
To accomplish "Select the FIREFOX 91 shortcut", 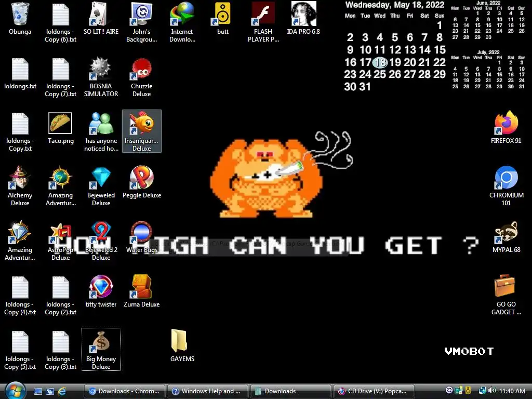I will pyautogui.click(x=506, y=128).
